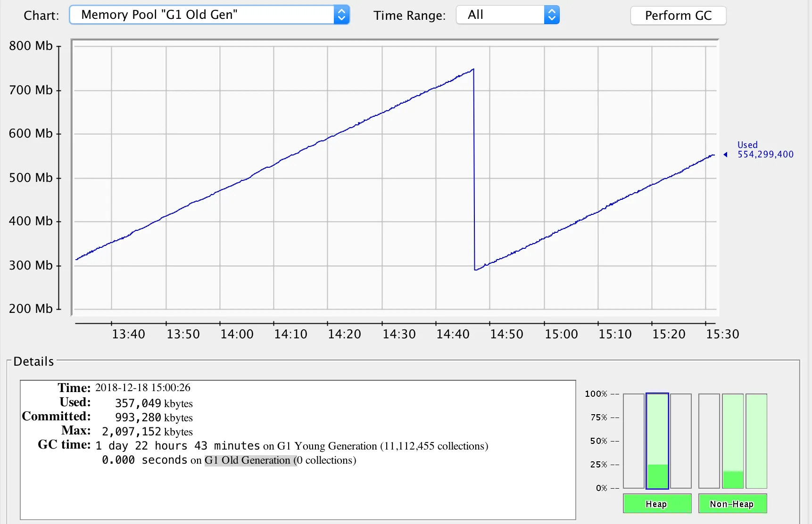The image size is (812, 524).
Task: Click the time value '2018-12-18 15:00:26'
Action: tap(143, 388)
